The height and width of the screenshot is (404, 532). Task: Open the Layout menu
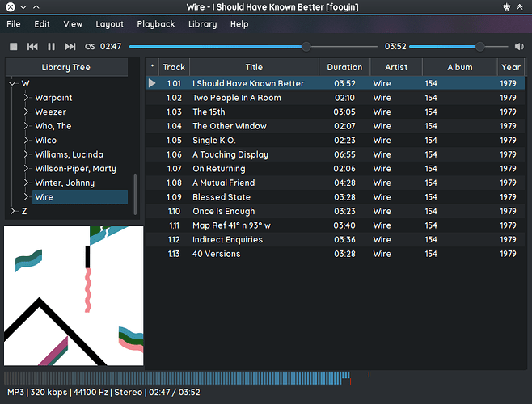click(x=110, y=24)
